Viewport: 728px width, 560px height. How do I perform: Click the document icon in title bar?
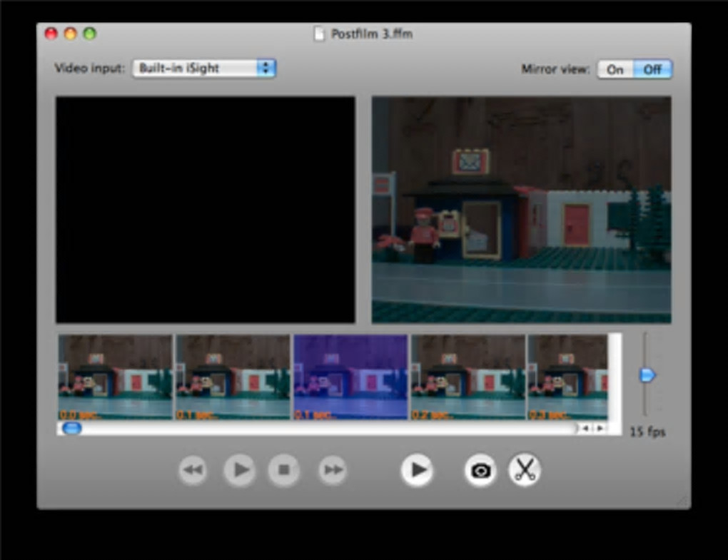[319, 34]
